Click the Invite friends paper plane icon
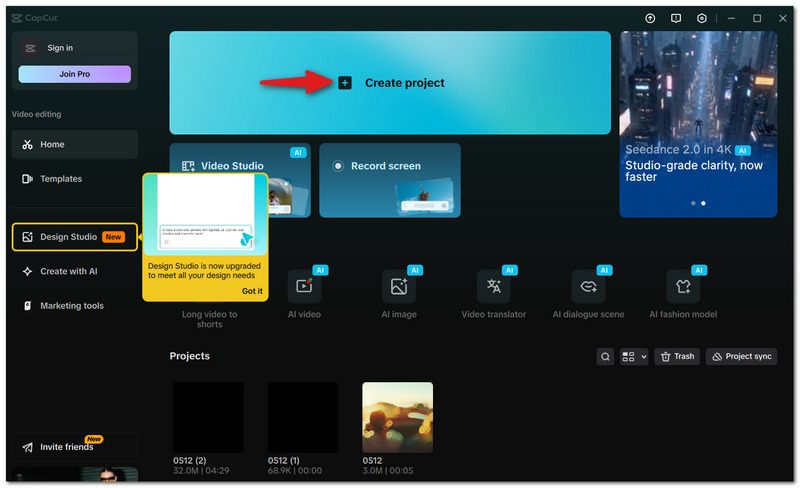The width and height of the screenshot is (800, 488). (x=28, y=448)
